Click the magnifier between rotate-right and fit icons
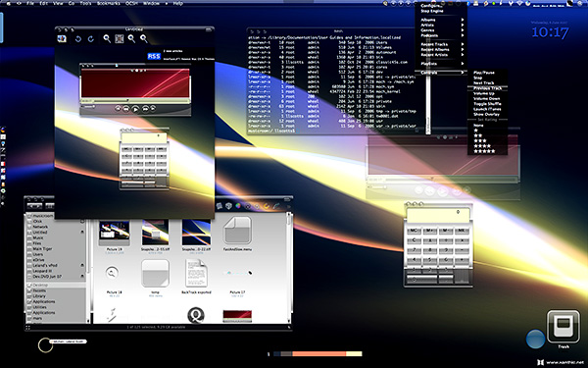Viewport: 588px width, 368px height. 107,38
